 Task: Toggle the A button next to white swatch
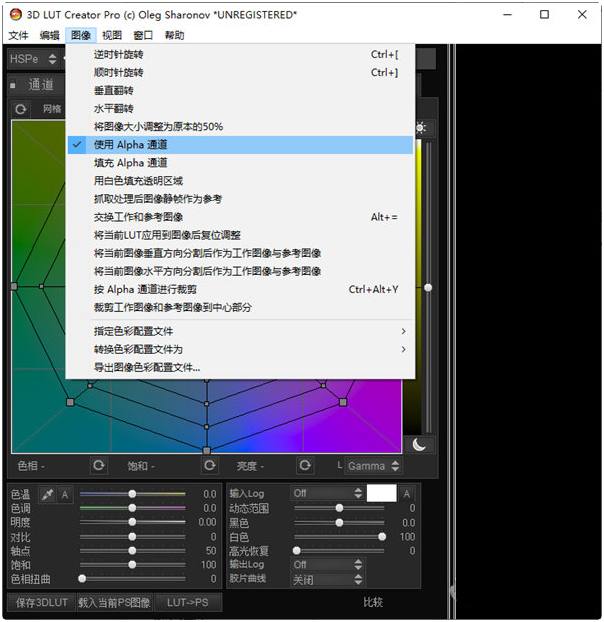tap(407, 493)
